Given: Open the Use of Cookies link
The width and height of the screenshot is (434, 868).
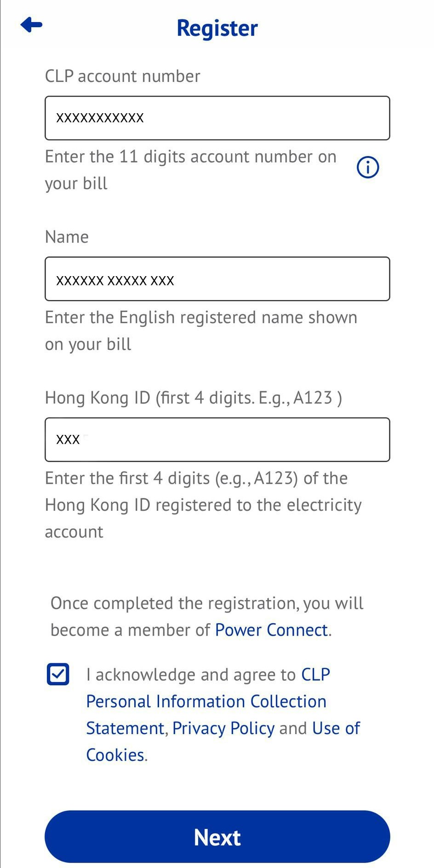Looking at the screenshot, I should click(223, 741).
